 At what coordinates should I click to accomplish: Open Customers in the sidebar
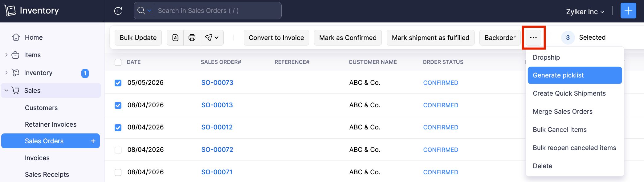[41, 108]
